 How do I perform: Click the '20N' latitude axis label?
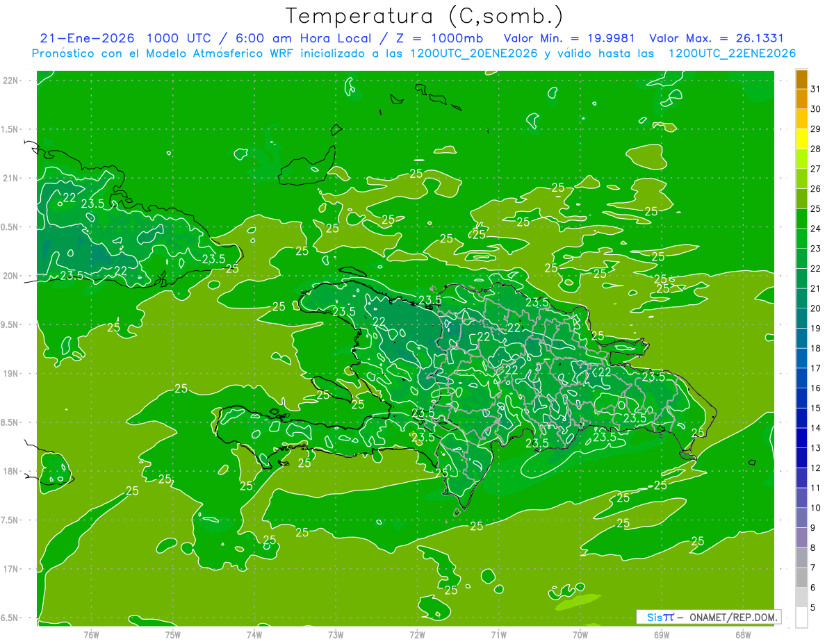[x=11, y=276]
